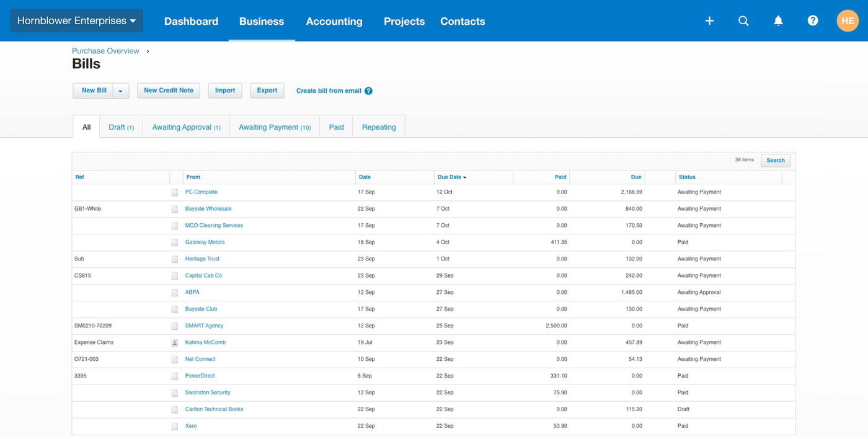This screenshot has width=868, height=439.
Task: Sort by the From column header
Action: (x=193, y=177)
